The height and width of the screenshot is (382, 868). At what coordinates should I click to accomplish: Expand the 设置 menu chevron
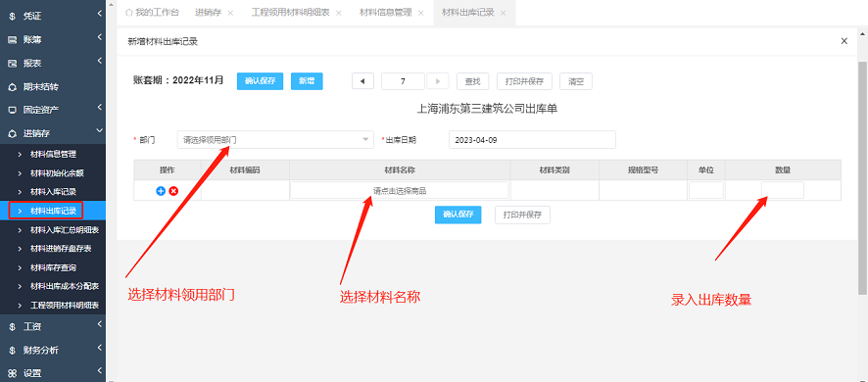(99, 370)
